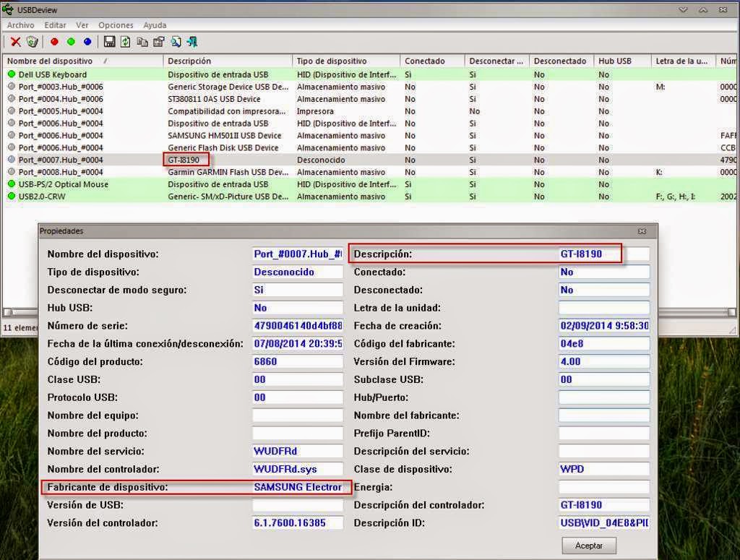Click the Nombre del servicio field WUDFRd
Viewport: 740px width, 560px height.
[x=298, y=451]
